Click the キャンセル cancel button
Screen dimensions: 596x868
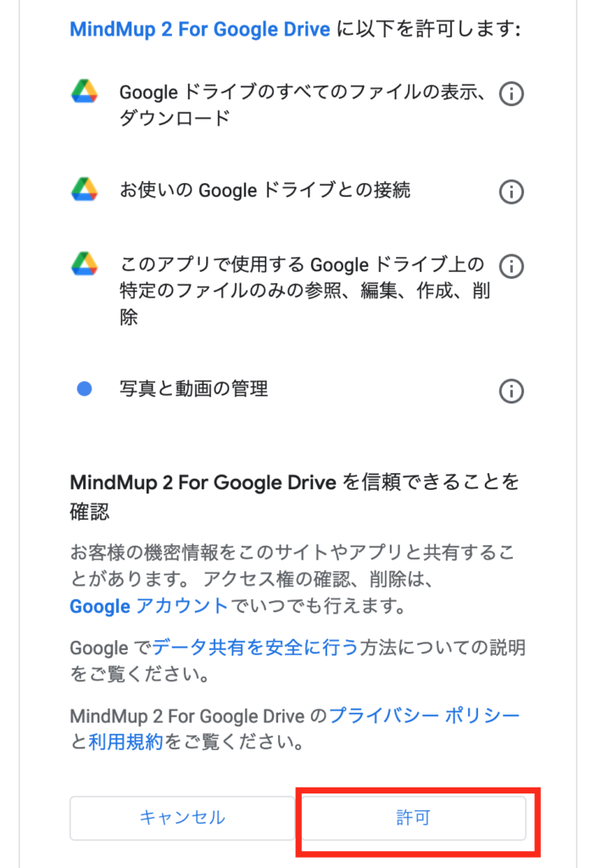coord(182,818)
